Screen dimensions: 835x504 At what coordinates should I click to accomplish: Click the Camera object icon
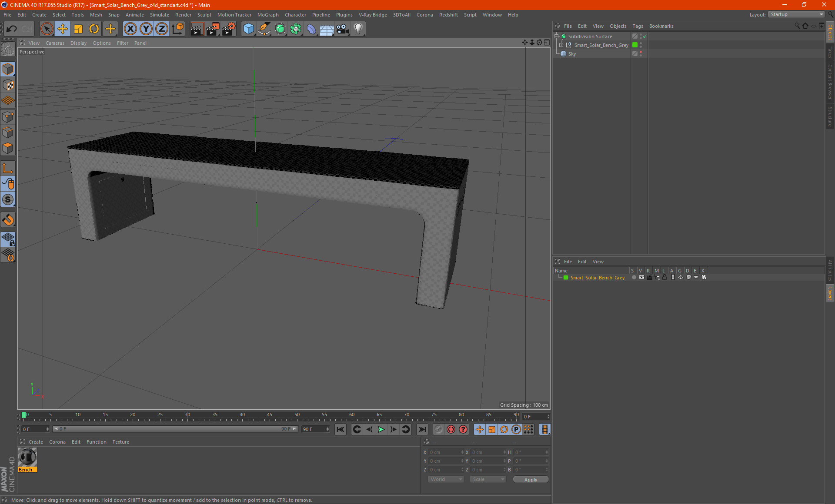342,29
